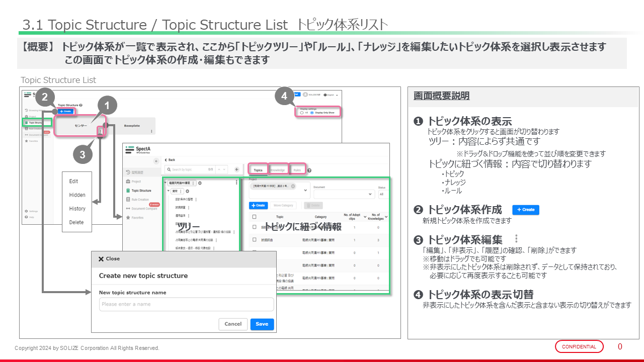Image resolution: width=644 pixels, height=362 pixels.
Task: Click the kebab menu on the センサー card
Action: tap(100, 131)
